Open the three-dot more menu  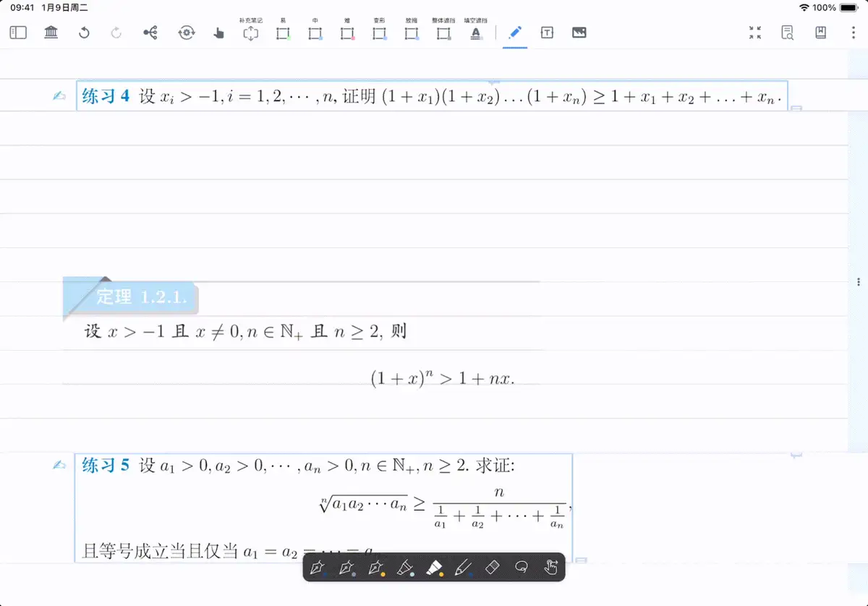pos(854,33)
